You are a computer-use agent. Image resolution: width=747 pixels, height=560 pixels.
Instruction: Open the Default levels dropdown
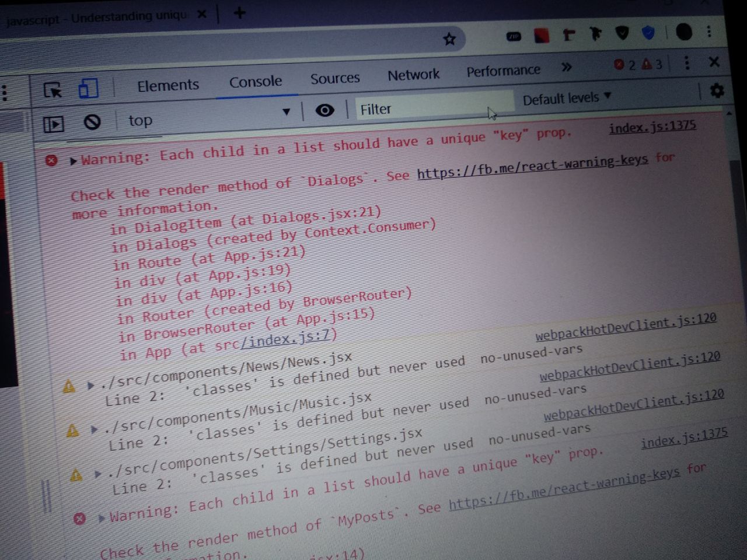click(567, 97)
